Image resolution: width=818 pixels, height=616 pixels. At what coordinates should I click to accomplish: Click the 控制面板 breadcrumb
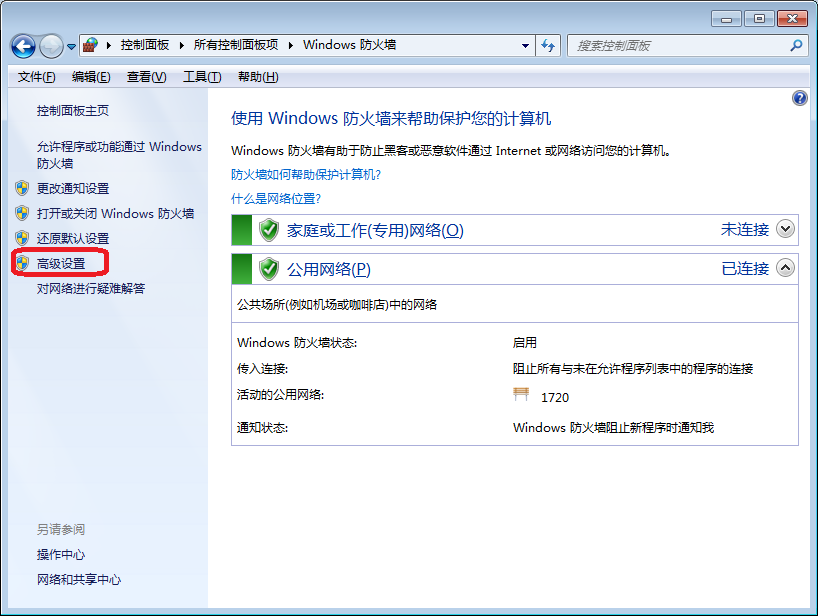coord(145,45)
